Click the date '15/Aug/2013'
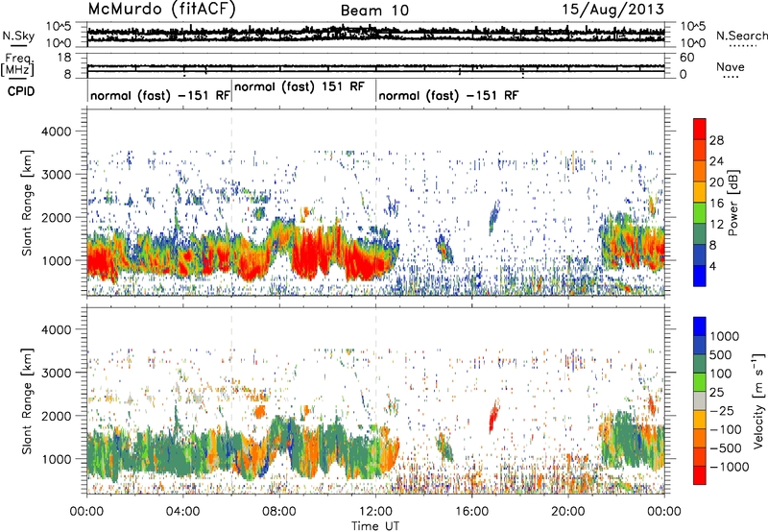This screenshot has height=532, width=768. tap(612, 10)
